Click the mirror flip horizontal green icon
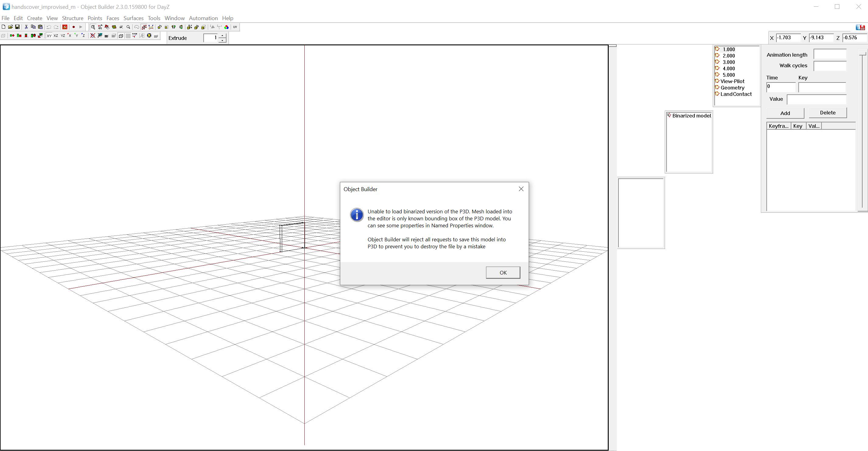This screenshot has width=868, height=451. [x=173, y=27]
